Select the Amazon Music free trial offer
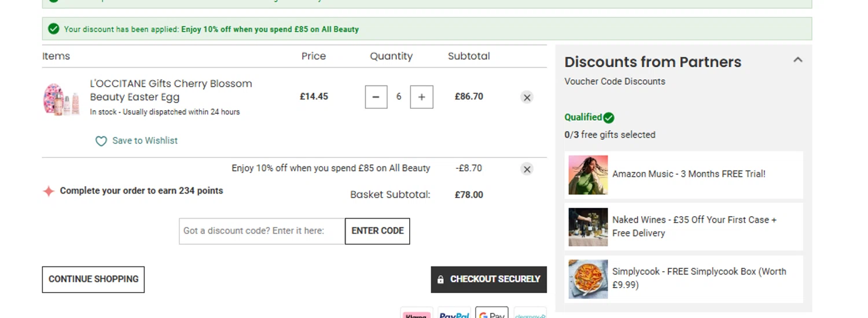The width and height of the screenshot is (868, 318). coord(684,175)
